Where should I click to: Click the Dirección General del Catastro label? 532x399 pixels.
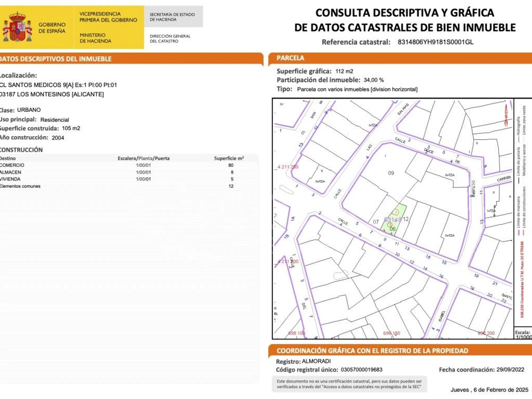click(x=170, y=39)
